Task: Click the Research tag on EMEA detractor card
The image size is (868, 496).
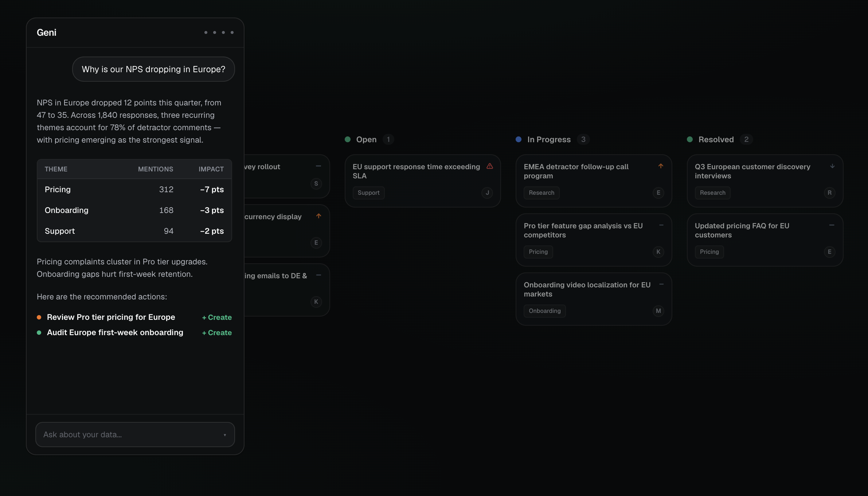Action: click(x=541, y=193)
